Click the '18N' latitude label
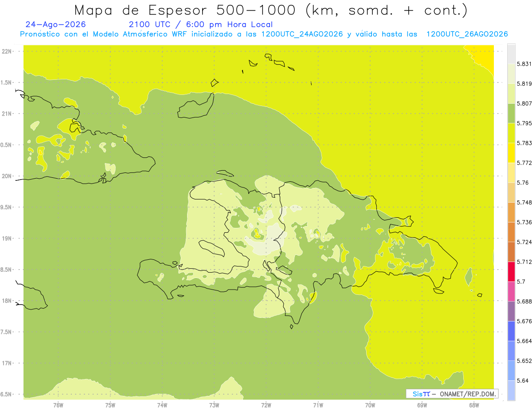532x411 pixels. 6,301
